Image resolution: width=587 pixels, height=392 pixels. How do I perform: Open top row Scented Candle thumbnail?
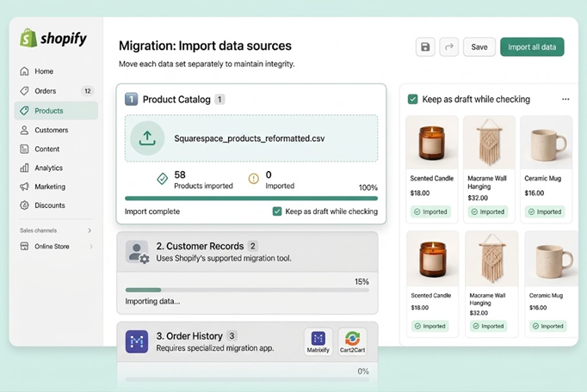pos(432,143)
